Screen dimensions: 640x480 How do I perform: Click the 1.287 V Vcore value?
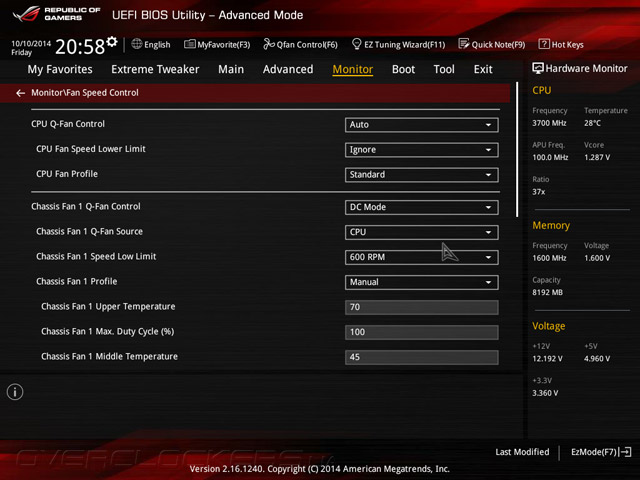pyautogui.click(x=597, y=157)
